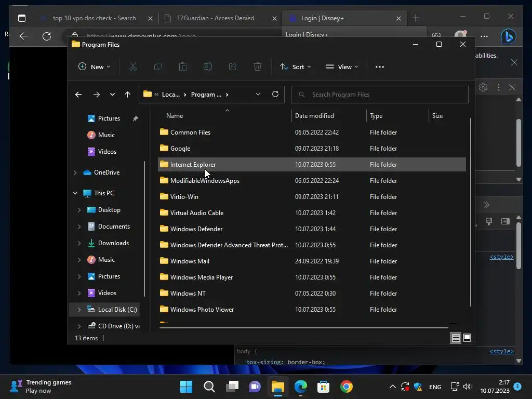Show hidden system tray icons chevron
The width and height of the screenshot is (532, 399).
[393, 387]
